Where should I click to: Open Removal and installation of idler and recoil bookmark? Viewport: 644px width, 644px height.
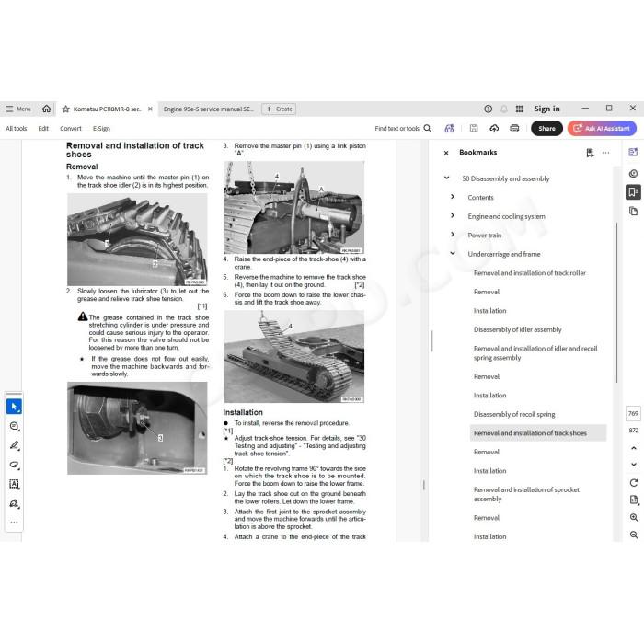[535, 352]
